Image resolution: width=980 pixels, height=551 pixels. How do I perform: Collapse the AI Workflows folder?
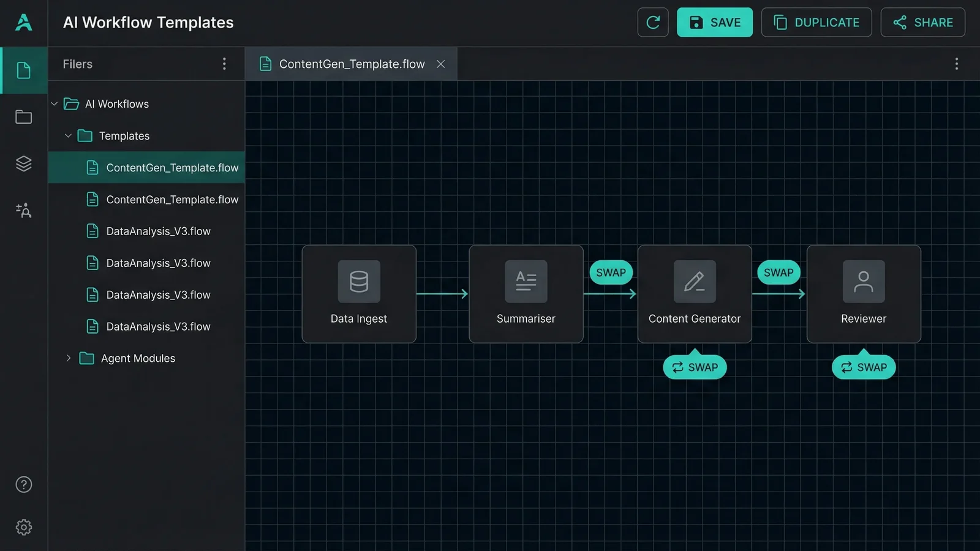tap(54, 104)
